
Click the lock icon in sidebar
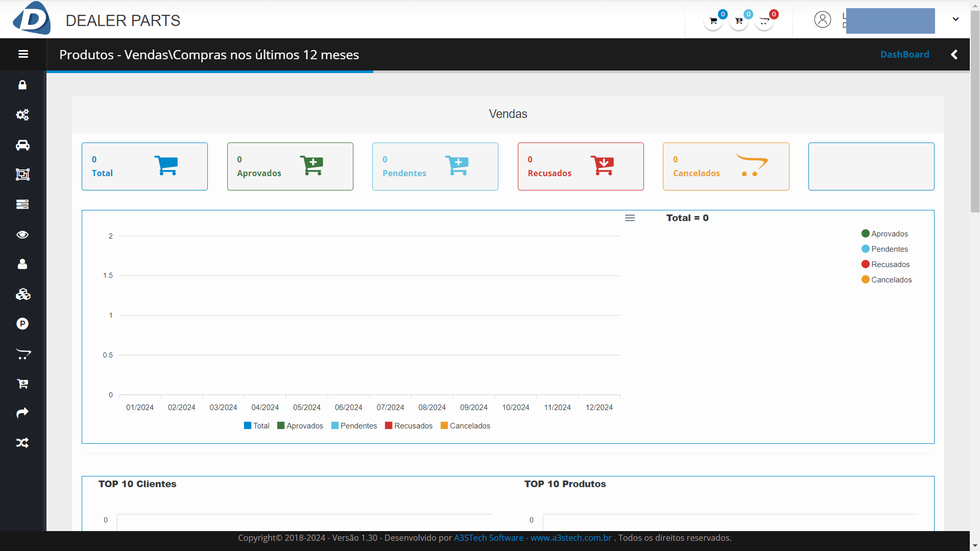(22, 85)
